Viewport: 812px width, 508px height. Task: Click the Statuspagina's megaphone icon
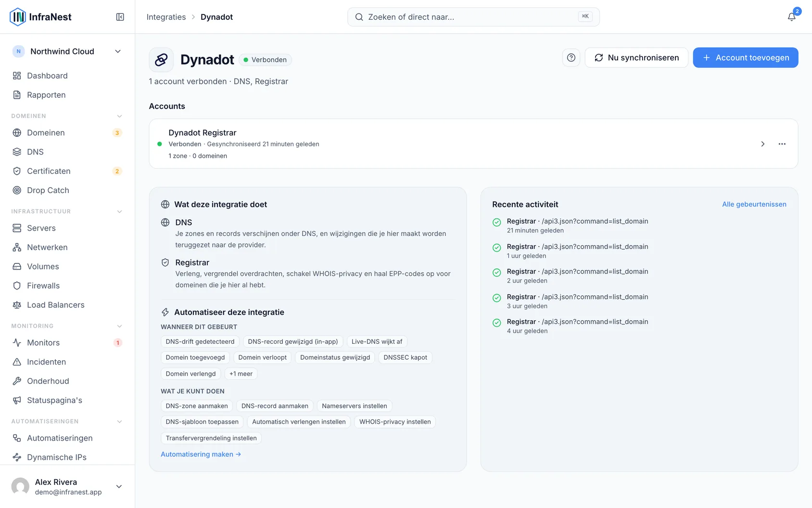tap(17, 400)
